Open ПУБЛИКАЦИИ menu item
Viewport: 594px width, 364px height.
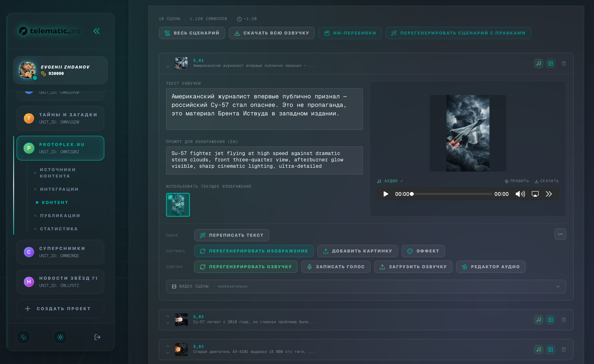point(60,215)
